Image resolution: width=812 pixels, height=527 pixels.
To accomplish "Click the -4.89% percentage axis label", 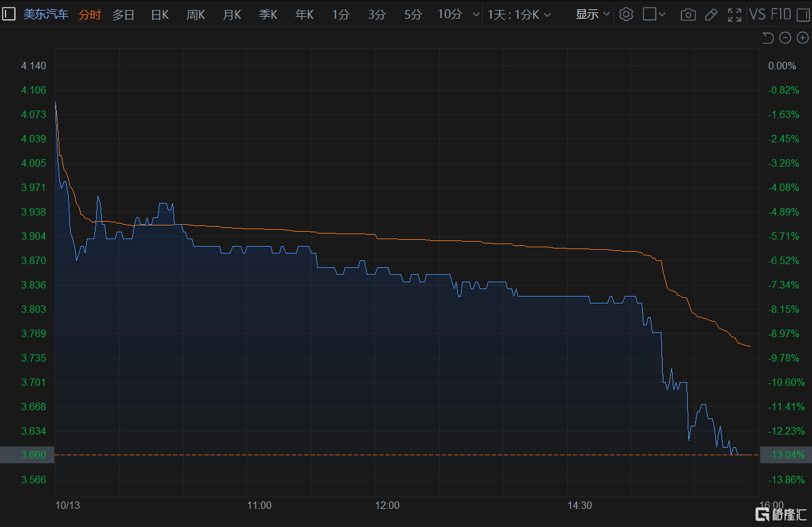I will coord(783,212).
